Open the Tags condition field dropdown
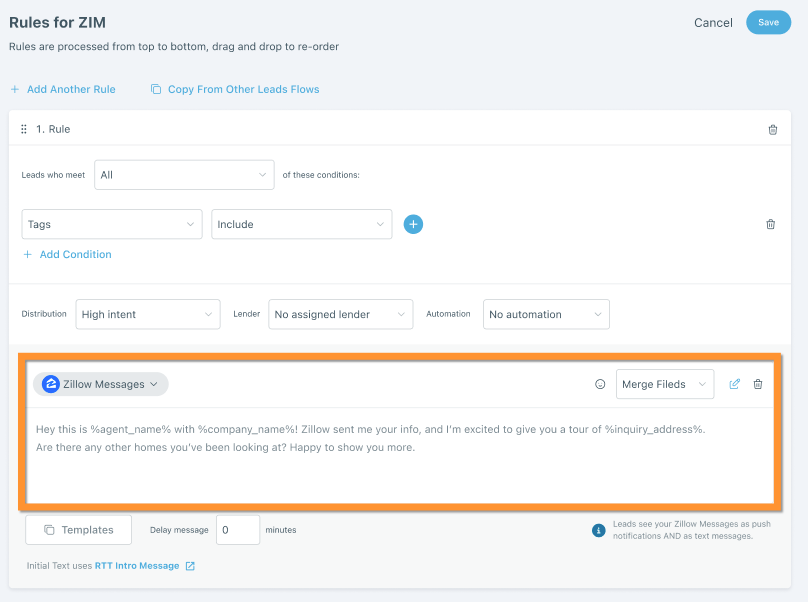The height and width of the screenshot is (602, 808). click(111, 224)
